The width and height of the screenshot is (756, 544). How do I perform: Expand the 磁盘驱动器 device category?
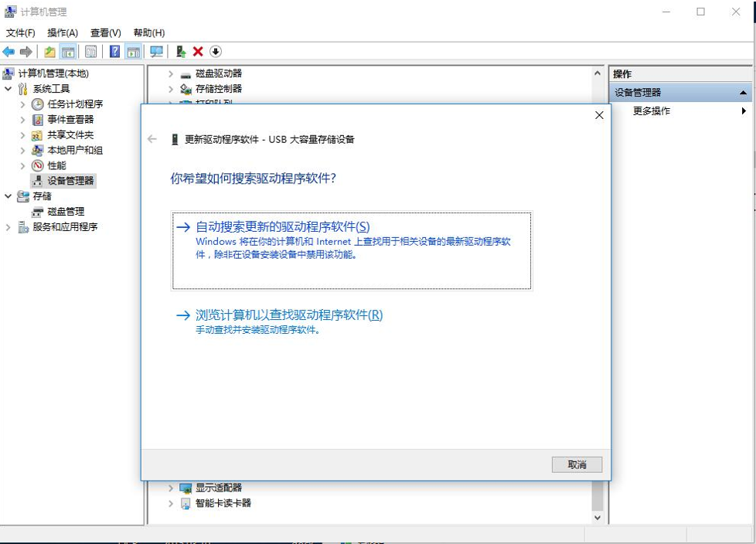[x=171, y=73]
